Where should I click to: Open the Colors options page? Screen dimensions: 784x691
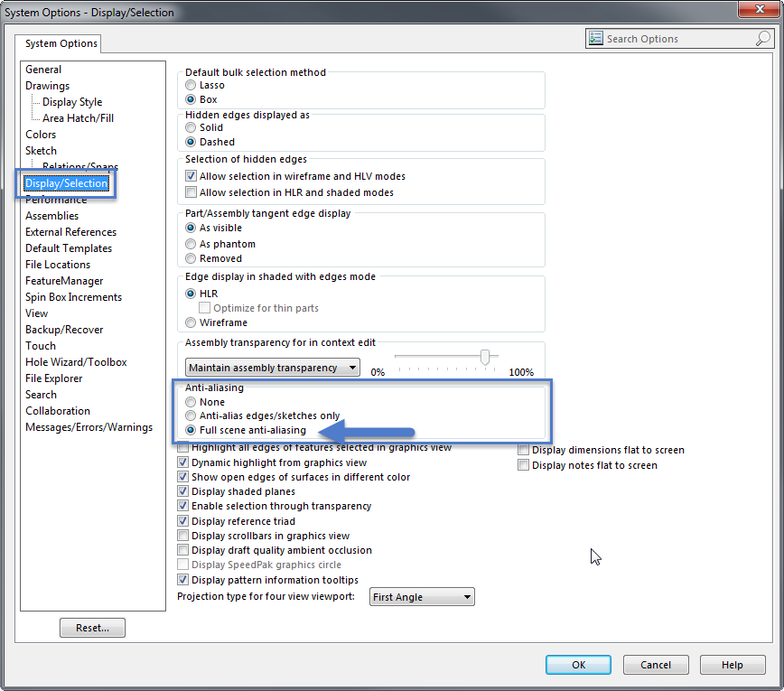tap(41, 134)
